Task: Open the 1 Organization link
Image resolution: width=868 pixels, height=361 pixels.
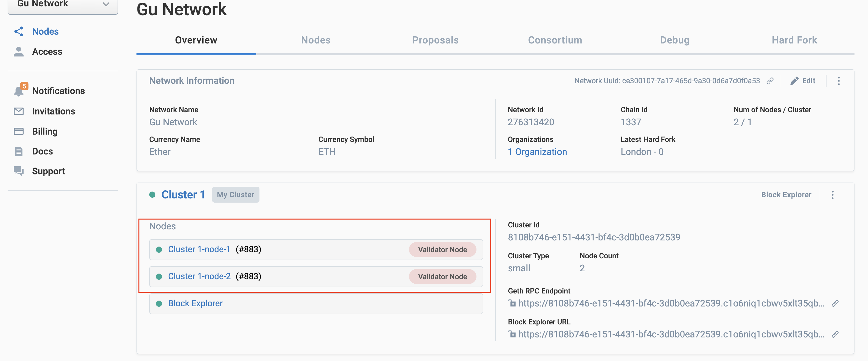Action: [537, 152]
